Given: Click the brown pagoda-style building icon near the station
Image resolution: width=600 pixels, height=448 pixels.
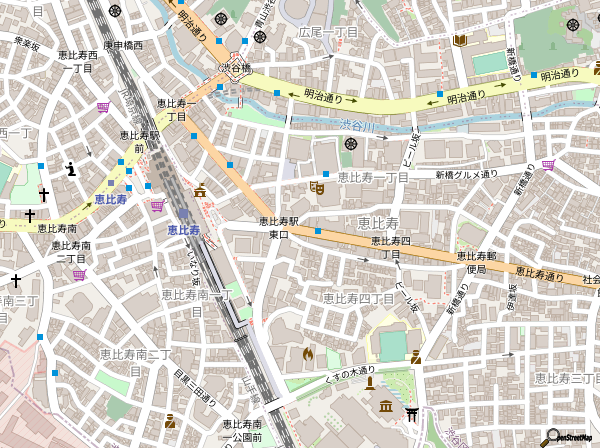Looking at the screenshot, I should point(200,190).
